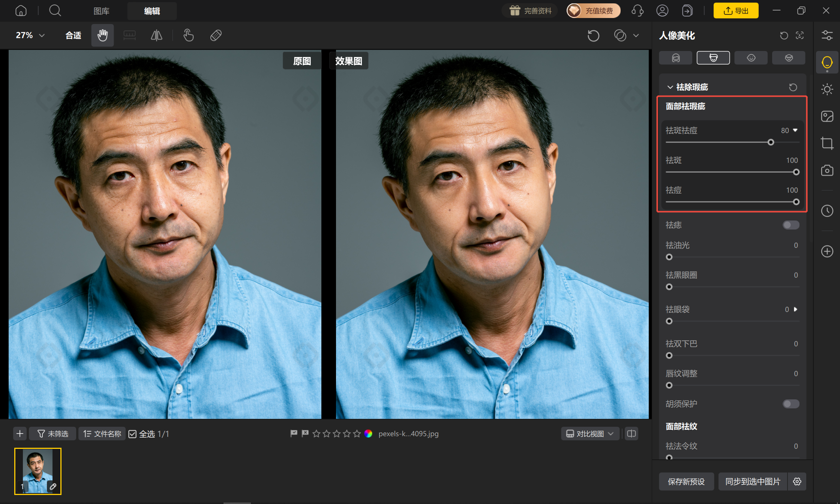
Task: Open the crop tool in sidebar
Action: coord(827,143)
